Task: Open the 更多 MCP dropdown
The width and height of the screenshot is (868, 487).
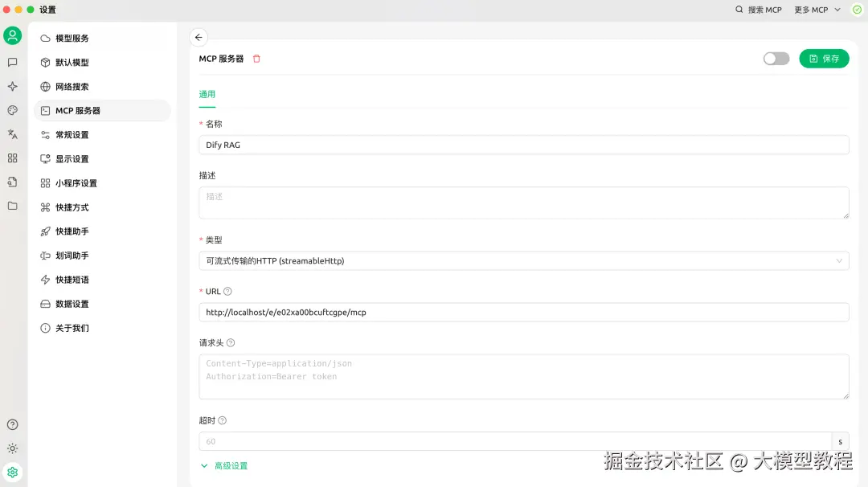Action: click(x=813, y=10)
